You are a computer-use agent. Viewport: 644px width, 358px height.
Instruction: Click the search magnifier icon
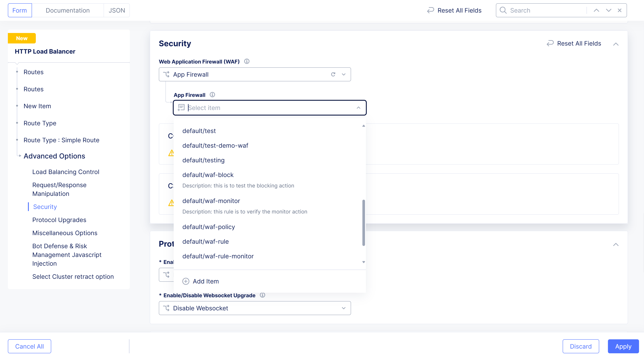coord(503,10)
